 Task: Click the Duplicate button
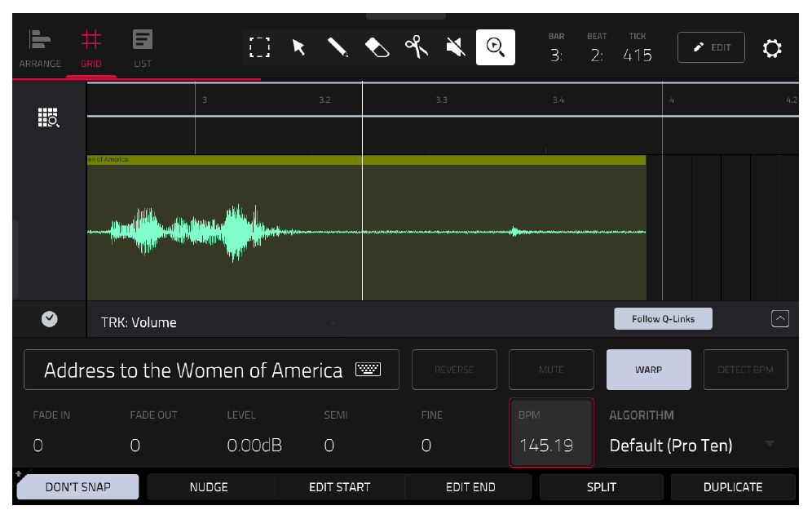(733, 487)
